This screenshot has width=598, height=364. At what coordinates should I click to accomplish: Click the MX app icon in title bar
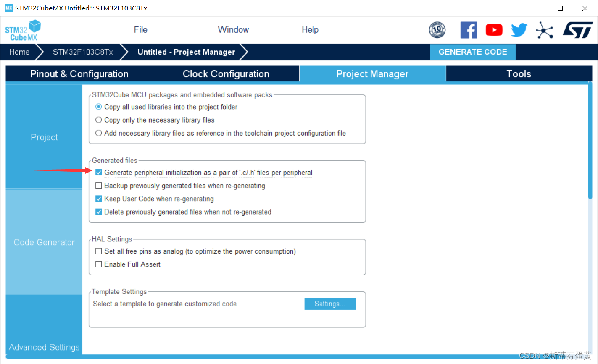9,8
